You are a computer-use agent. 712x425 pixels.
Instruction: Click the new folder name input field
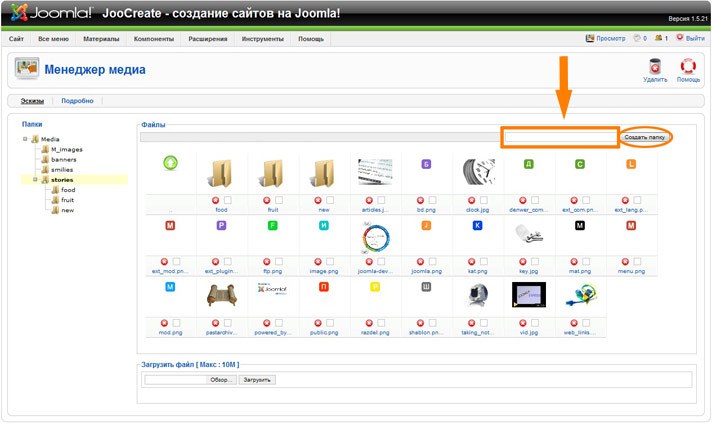pos(560,137)
